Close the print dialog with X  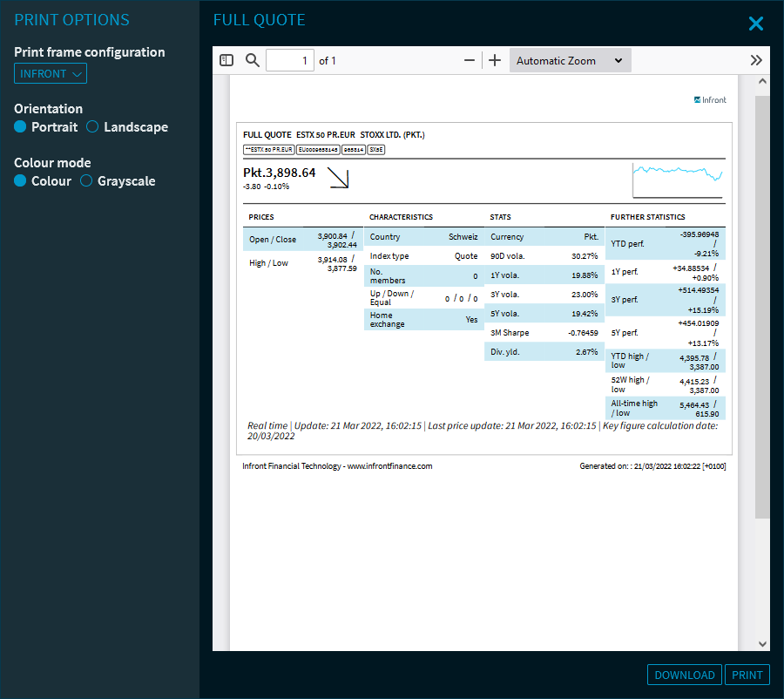[755, 24]
